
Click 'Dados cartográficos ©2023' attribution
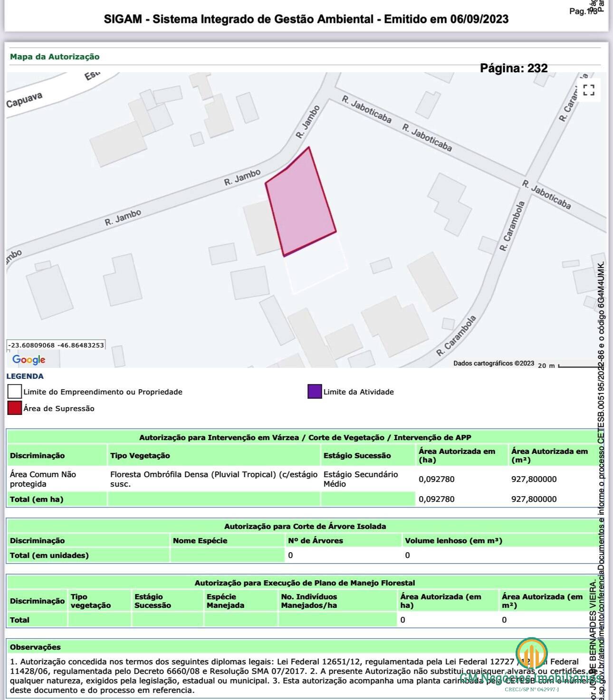(494, 363)
